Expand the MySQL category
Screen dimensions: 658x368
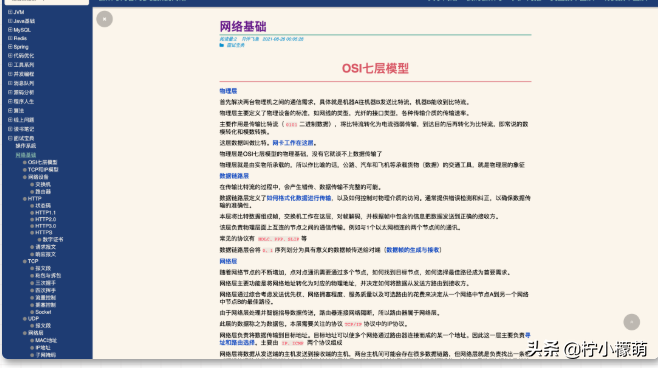10,30
